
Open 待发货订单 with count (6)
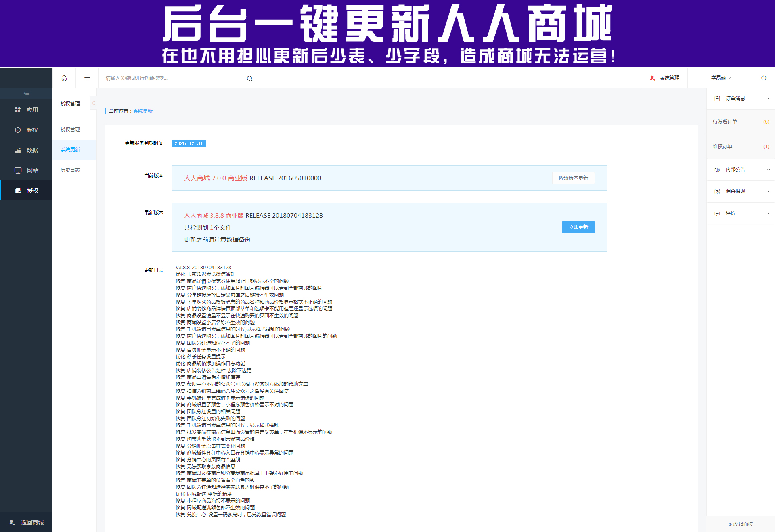pyautogui.click(x=741, y=122)
